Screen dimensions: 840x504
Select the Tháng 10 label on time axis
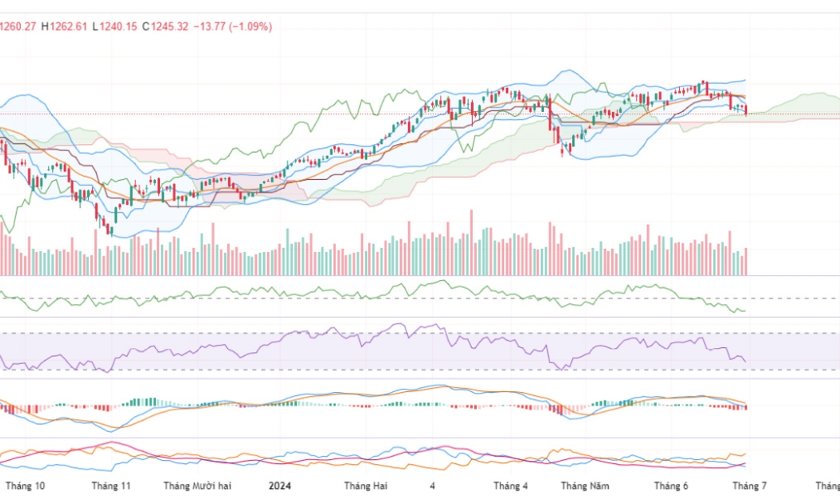point(25,486)
